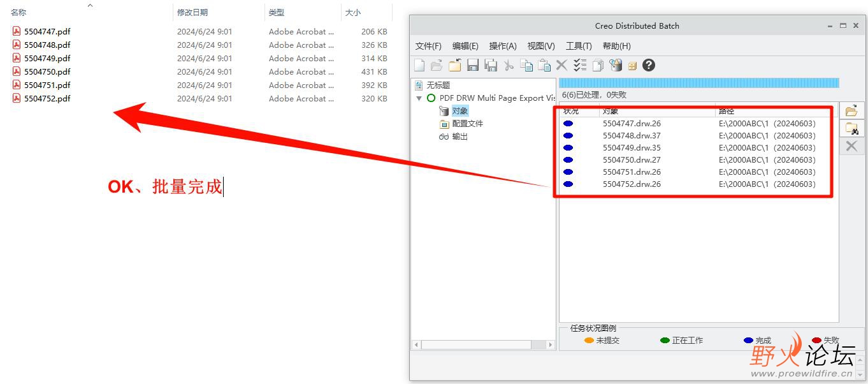Click the Save As double-floppy icon
This screenshot has width=868, height=384.
[x=491, y=65]
